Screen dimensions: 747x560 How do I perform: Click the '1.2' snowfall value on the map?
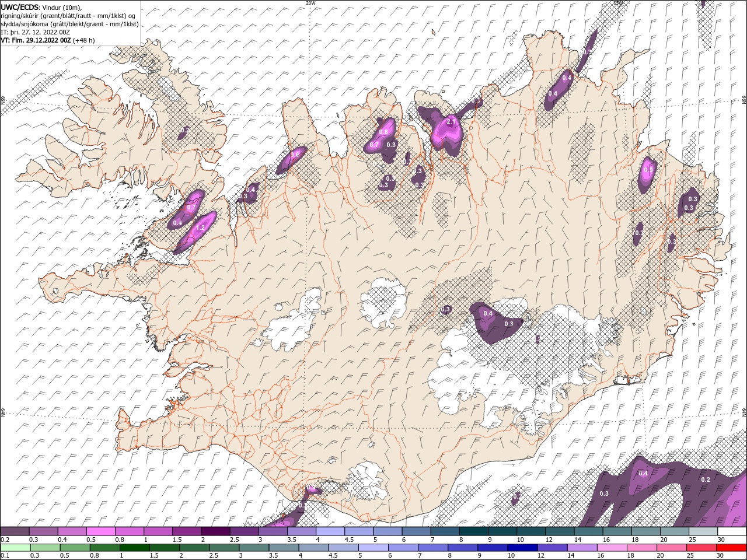(200, 228)
